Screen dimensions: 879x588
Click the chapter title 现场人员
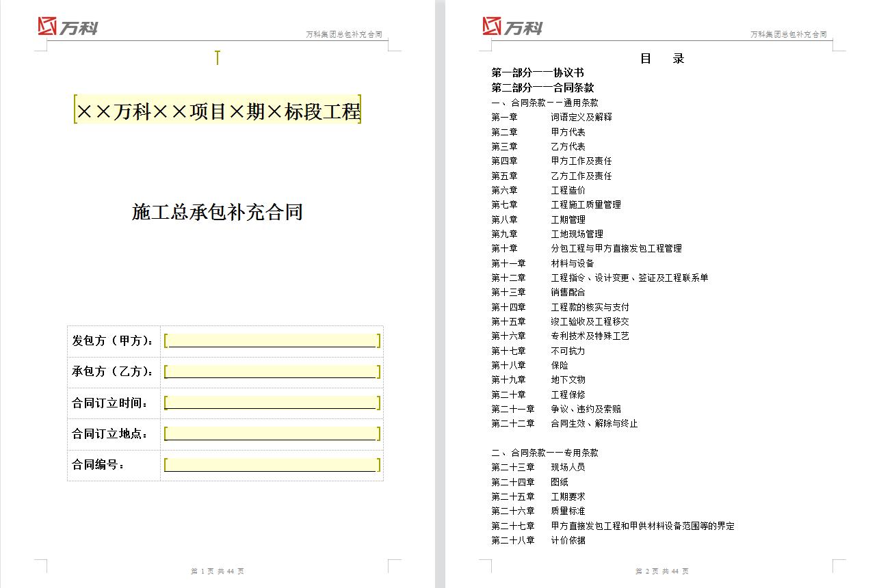568,467
